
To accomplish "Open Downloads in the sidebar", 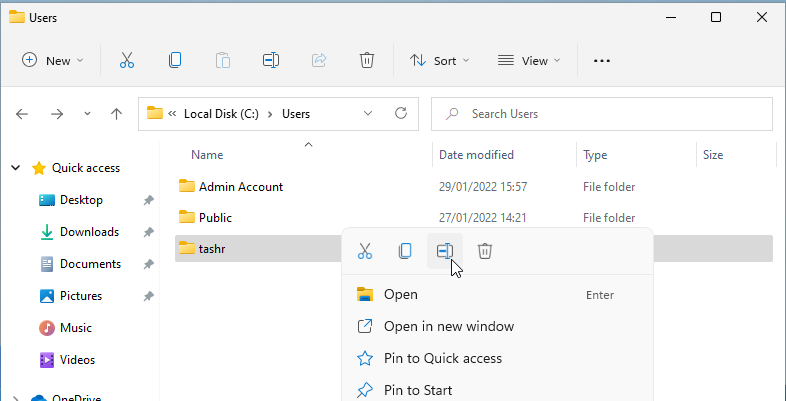I will point(89,232).
